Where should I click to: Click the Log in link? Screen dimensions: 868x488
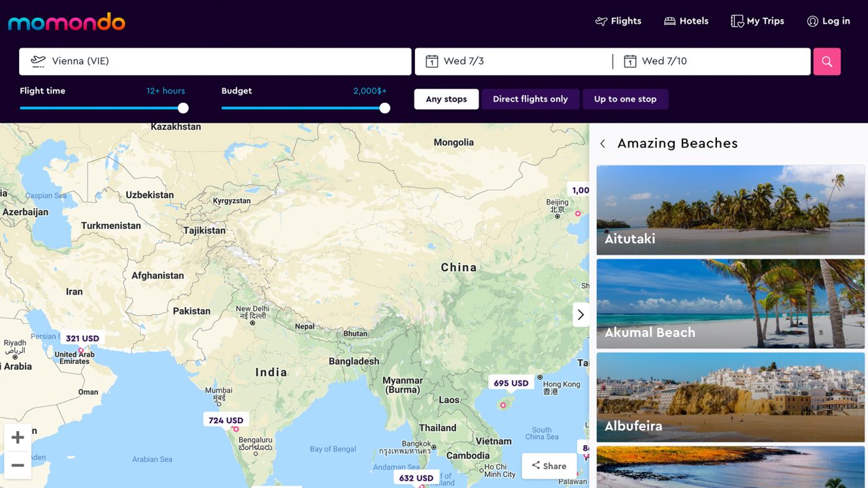(829, 22)
